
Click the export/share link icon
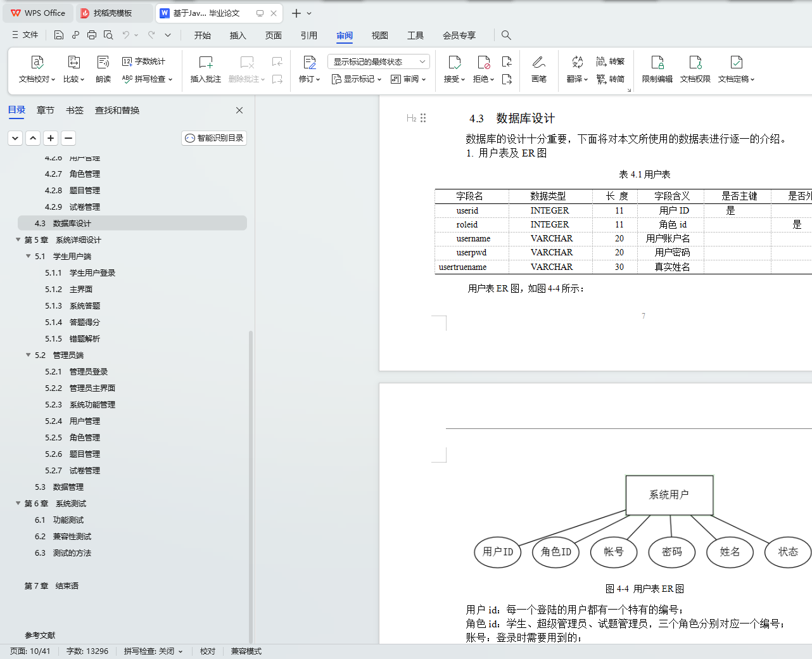(x=75, y=35)
